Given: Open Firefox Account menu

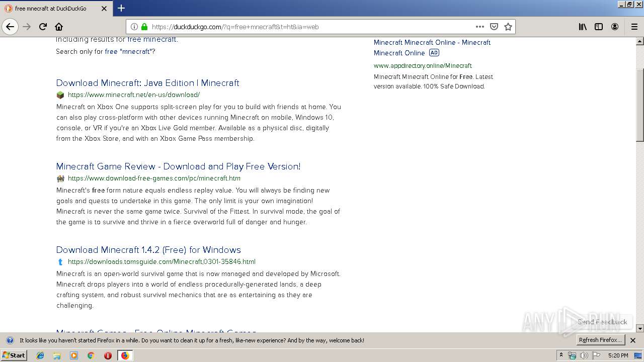Looking at the screenshot, I should pos(615,27).
